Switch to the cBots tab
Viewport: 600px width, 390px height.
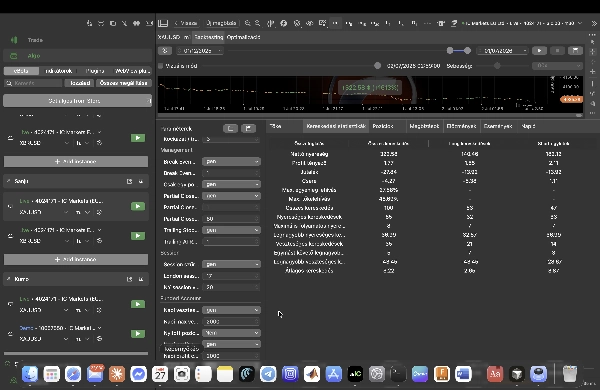[21, 71]
